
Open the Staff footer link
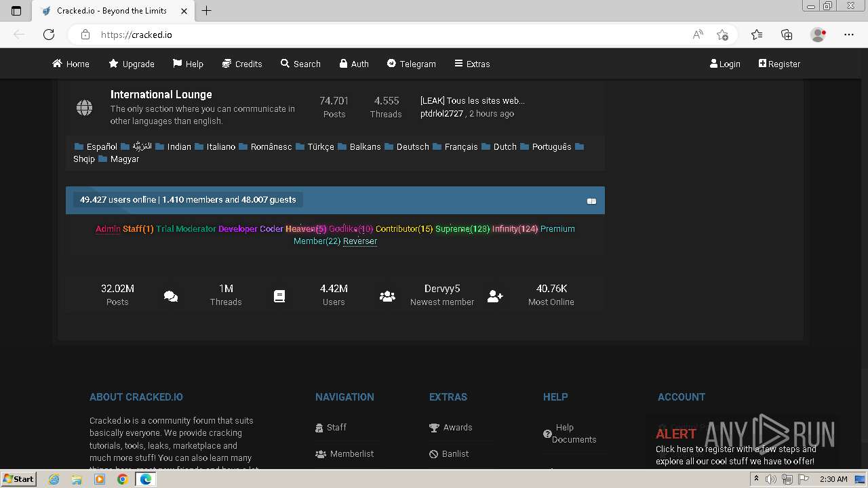coord(331,427)
